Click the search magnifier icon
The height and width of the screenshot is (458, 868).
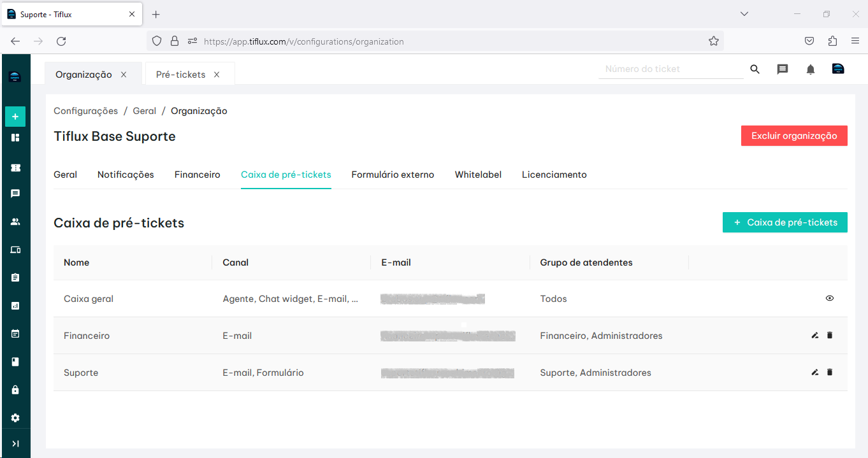tap(755, 69)
